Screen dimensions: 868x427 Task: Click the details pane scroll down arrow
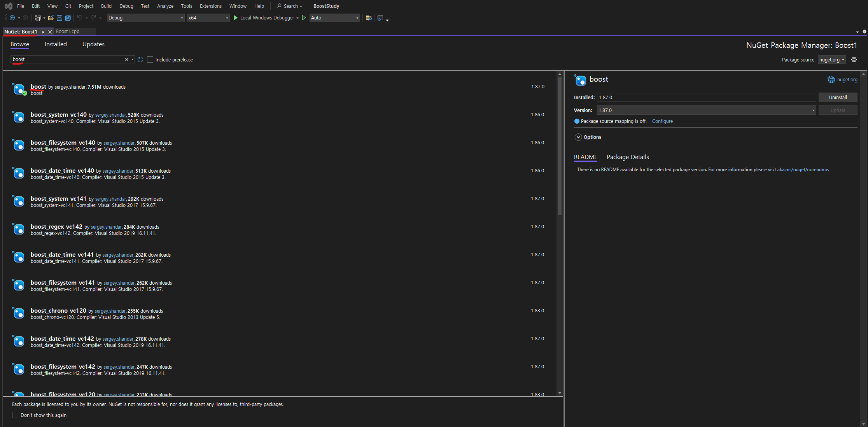pyautogui.click(x=863, y=423)
